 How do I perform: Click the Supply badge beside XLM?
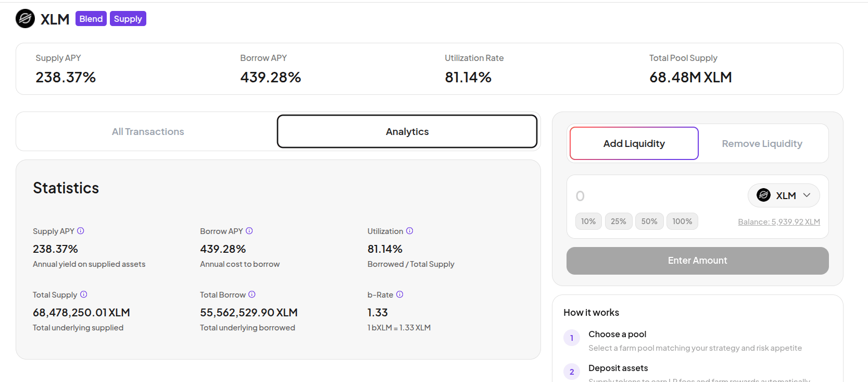tap(128, 19)
